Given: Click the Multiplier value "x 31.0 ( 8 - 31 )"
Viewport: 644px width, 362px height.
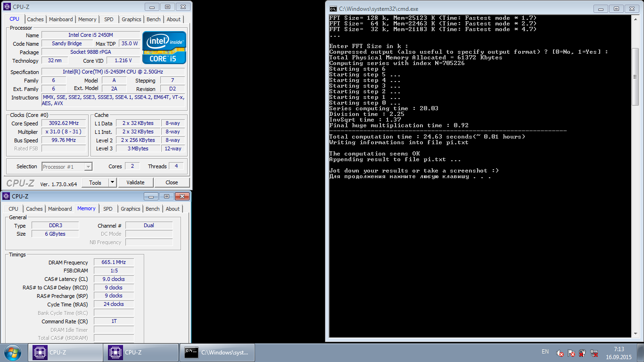Looking at the screenshot, I should pos(64,132).
